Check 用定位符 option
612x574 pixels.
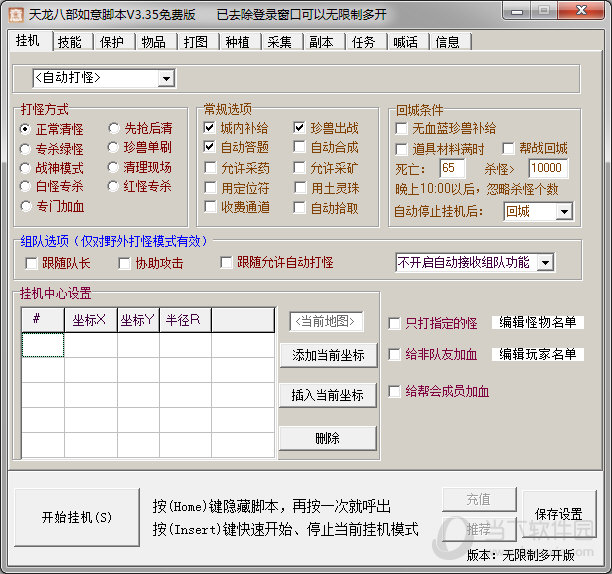point(211,188)
